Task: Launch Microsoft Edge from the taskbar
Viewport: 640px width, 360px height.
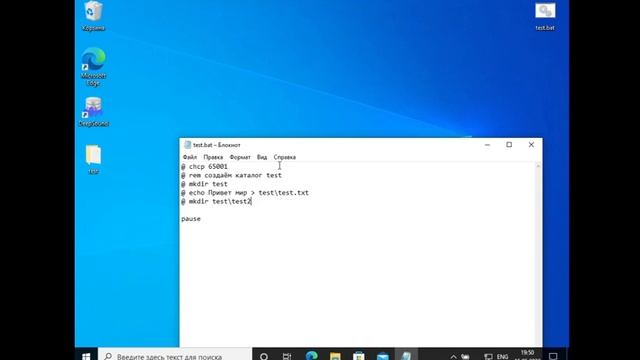Action: click(x=311, y=356)
